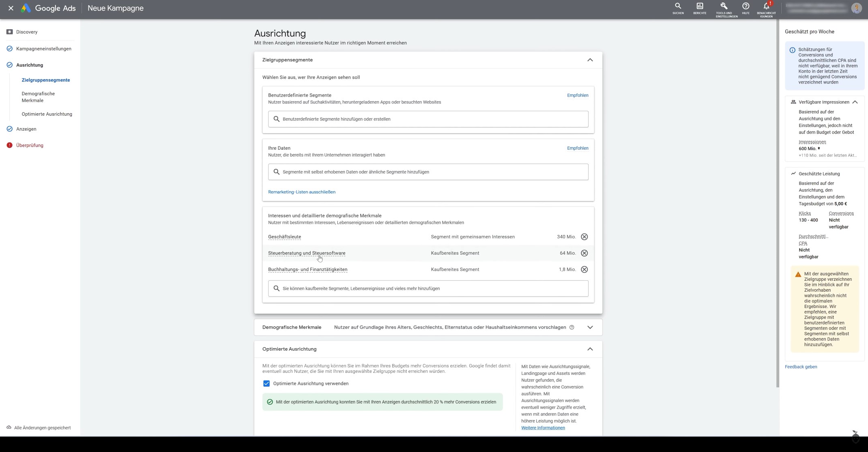Uncheck Optimierte Ausrichtung verwenden checkbox

coord(266,383)
